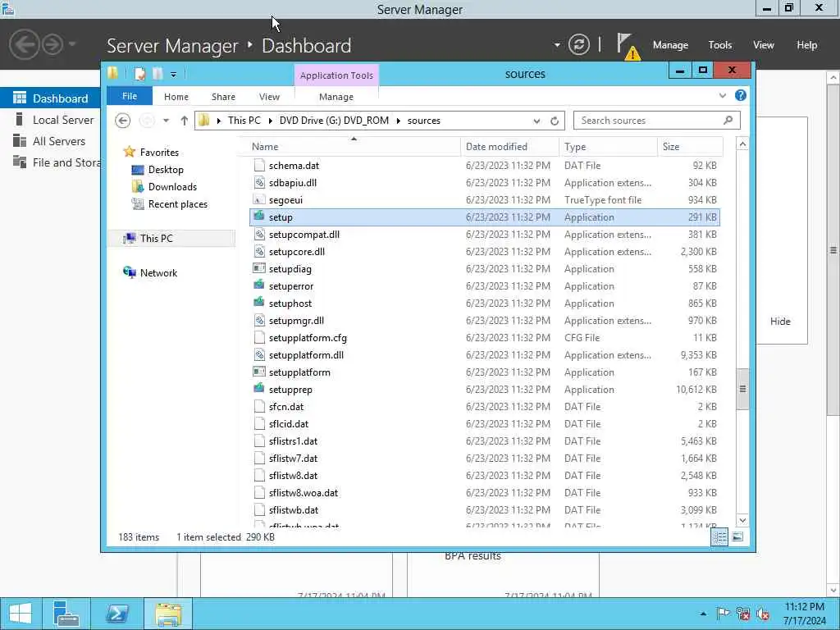Open Explorer help question mark icon
The width and height of the screenshot is (840, 630).
coord(741,95)
